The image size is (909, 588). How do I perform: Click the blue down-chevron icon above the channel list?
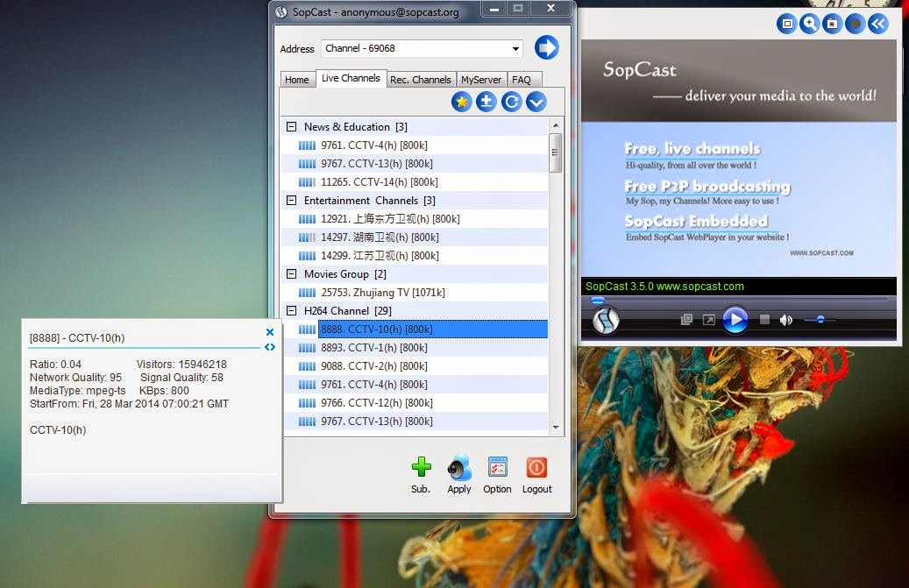click(x=536, y=103)
